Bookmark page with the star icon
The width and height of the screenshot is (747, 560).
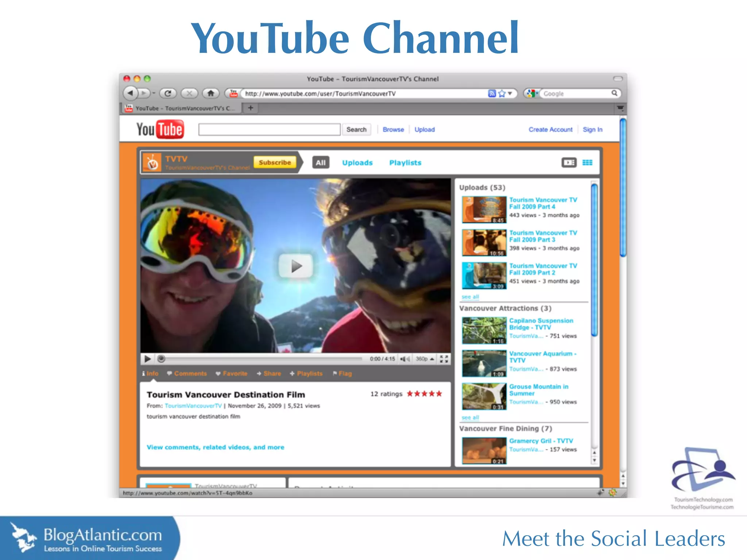tap(502, 93)
